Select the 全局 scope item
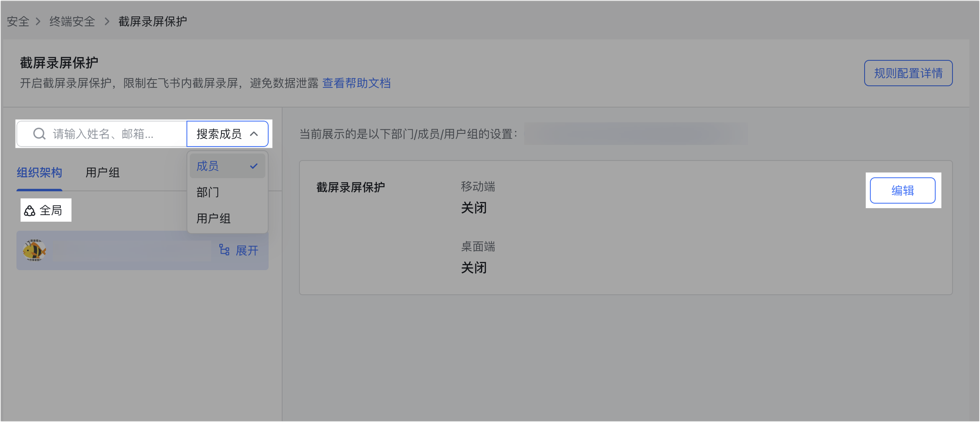 [x=51, y=211]
